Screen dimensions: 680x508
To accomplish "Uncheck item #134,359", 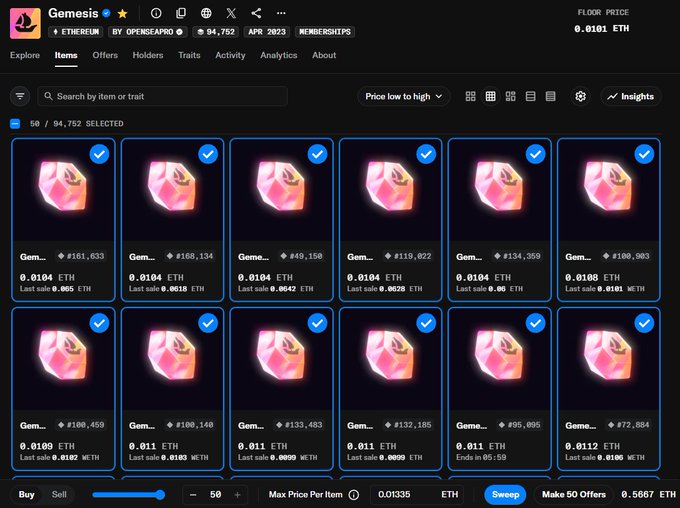I will click(536, 154).
